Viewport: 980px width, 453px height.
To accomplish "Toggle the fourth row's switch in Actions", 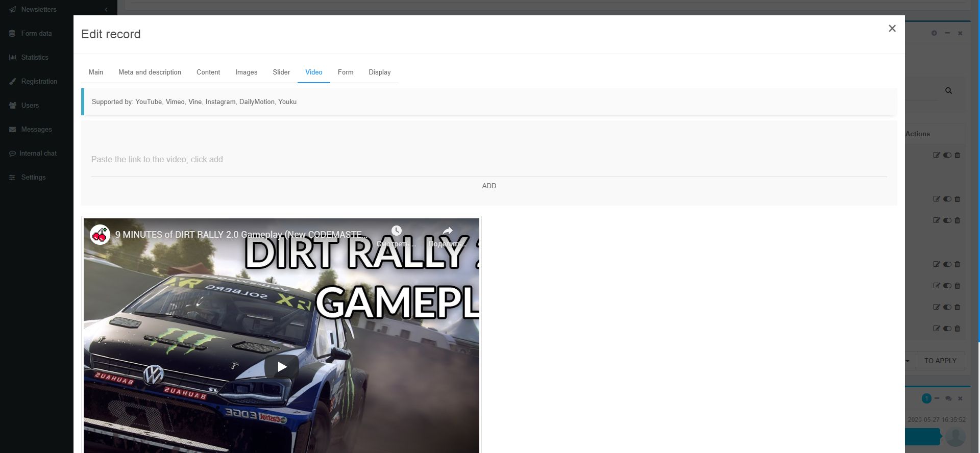I will 947,264.
